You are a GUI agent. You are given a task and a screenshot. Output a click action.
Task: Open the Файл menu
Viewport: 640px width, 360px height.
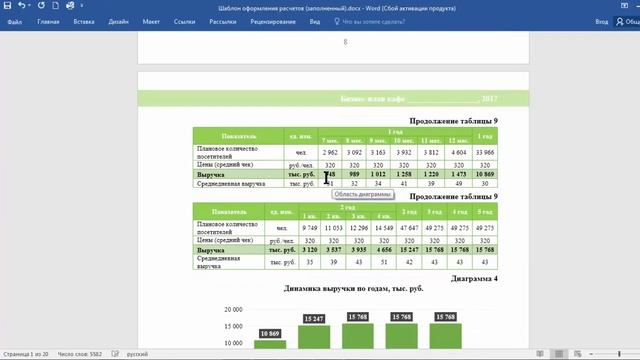pyautogui.click(x=15, y=22)
